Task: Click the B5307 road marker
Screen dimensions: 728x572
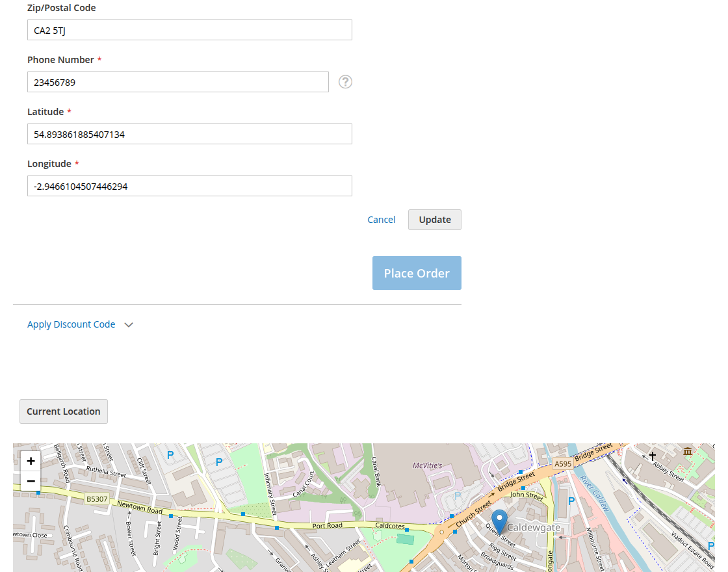Action: coord(97,499)
